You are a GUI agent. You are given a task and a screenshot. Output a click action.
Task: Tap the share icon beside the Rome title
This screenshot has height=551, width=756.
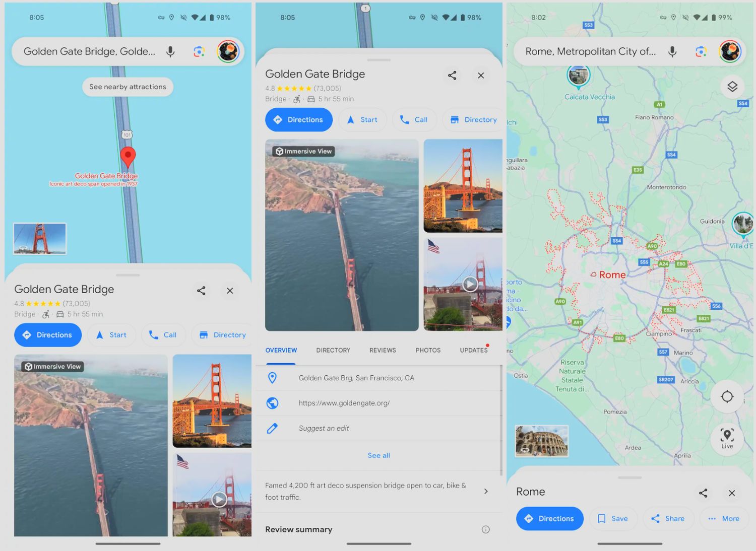pyautogui.click(x=703, y=493)
